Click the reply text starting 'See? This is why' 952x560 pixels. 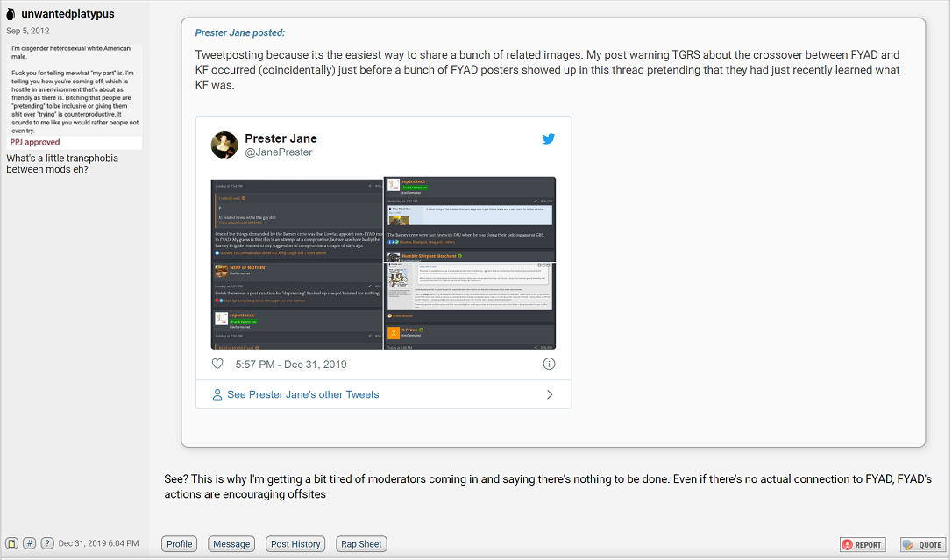(x=548, y=486)
